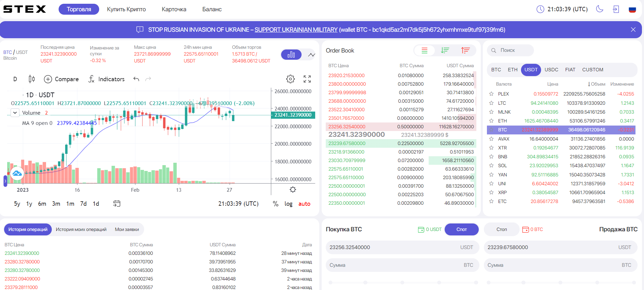Follow SUPPORT UKRAINIAN MILITARY link
The width and height of the screenshot is (644, 290).
[x=296, y=30]
